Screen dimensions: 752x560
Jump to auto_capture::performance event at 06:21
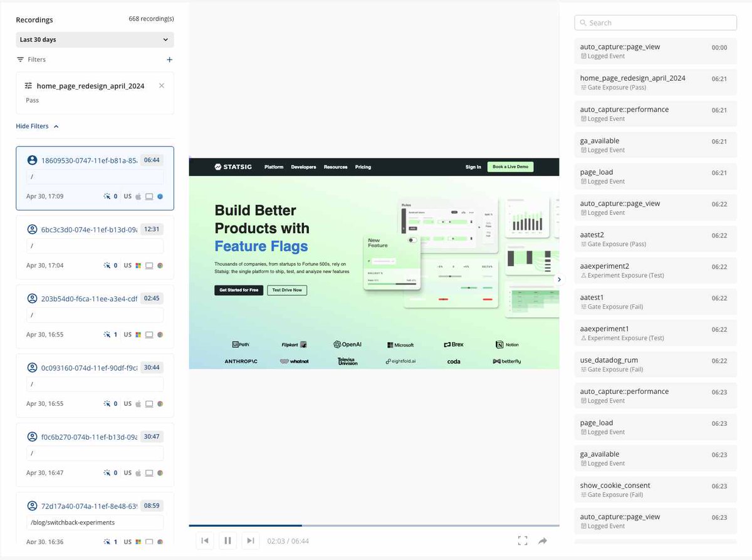pyautogui.click(x=655, y=113)
